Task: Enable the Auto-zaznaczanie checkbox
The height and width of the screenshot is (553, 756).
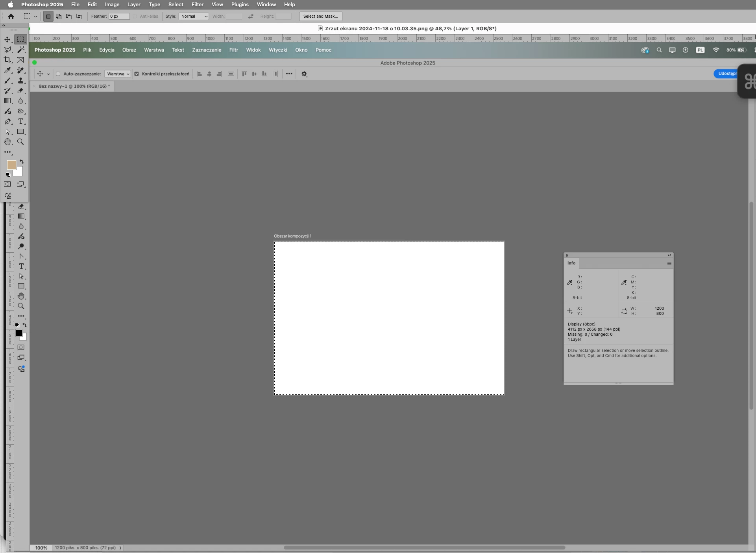Action: pos(58,74)
